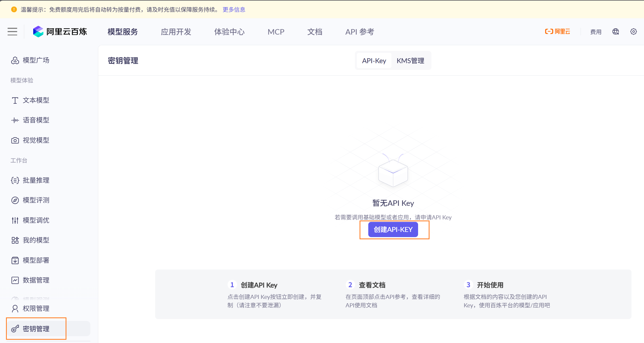644x343 pixels.
Task: Open 权限管理 settings
Action: pyautogui.click(x=36, y=308)
